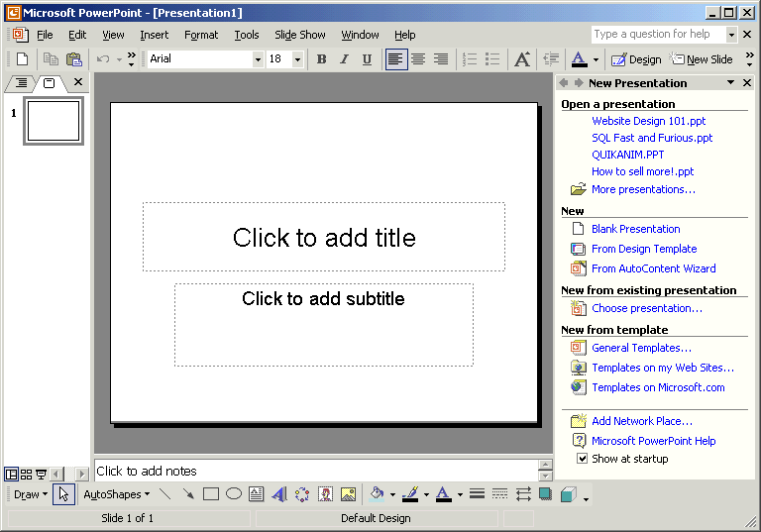Click From AutoContent Wizard link
The image size is (761, 532).
click(653, 268)
